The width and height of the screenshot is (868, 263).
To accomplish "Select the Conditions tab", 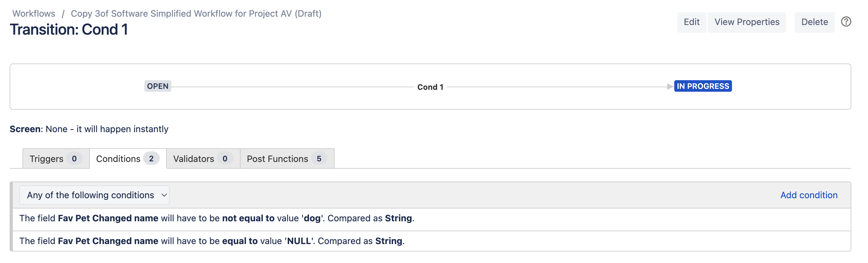I will [128, 159].
